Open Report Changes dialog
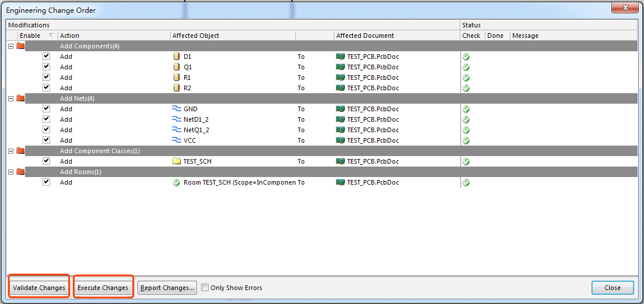This screenshot has width=644, height=304. (167, 288)
